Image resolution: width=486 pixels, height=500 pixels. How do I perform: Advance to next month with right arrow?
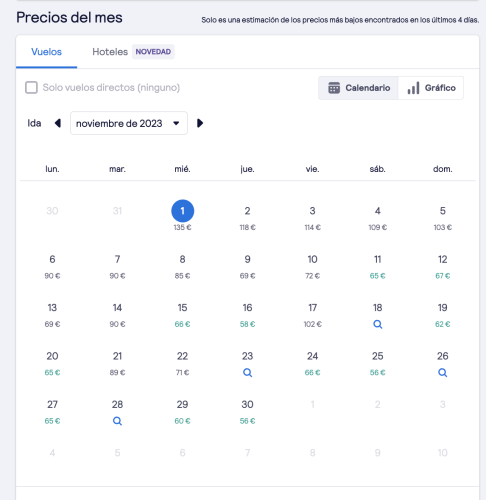click(200, 123)
